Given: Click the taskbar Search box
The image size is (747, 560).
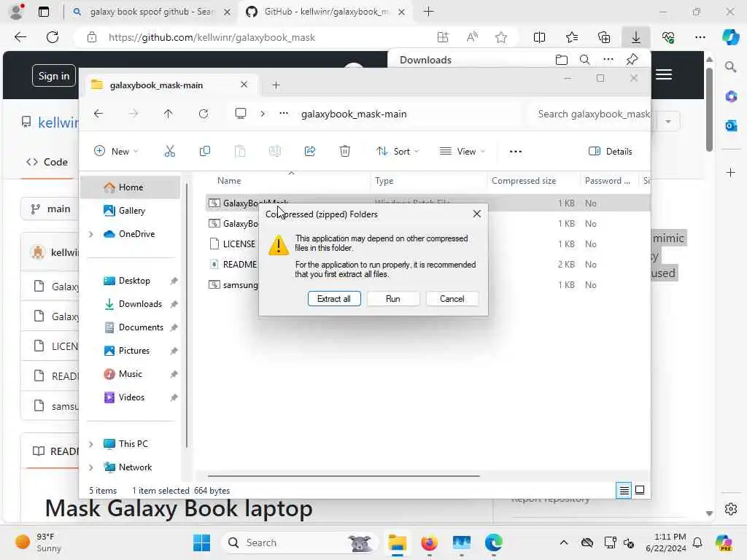Looking at the screenshot, I should pyautogui.click(x=299, y=542).
